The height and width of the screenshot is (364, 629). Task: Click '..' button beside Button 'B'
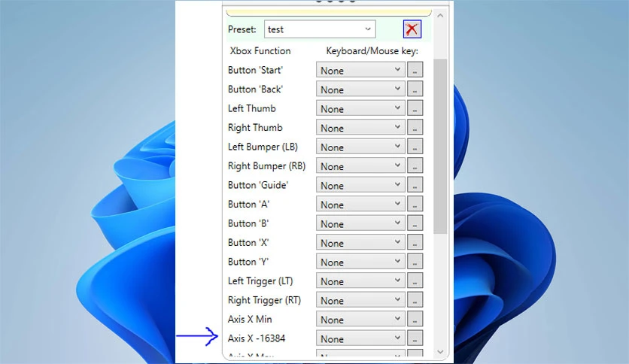click(x=415, y=223)
